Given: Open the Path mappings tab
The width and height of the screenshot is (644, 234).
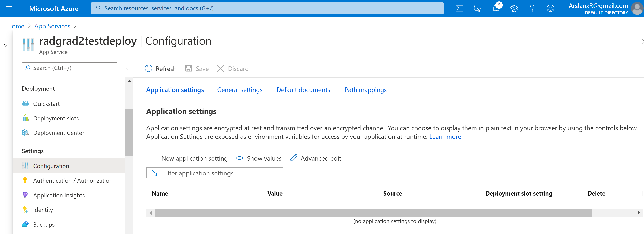Looking at the screenshot, I should click(366, 90).
